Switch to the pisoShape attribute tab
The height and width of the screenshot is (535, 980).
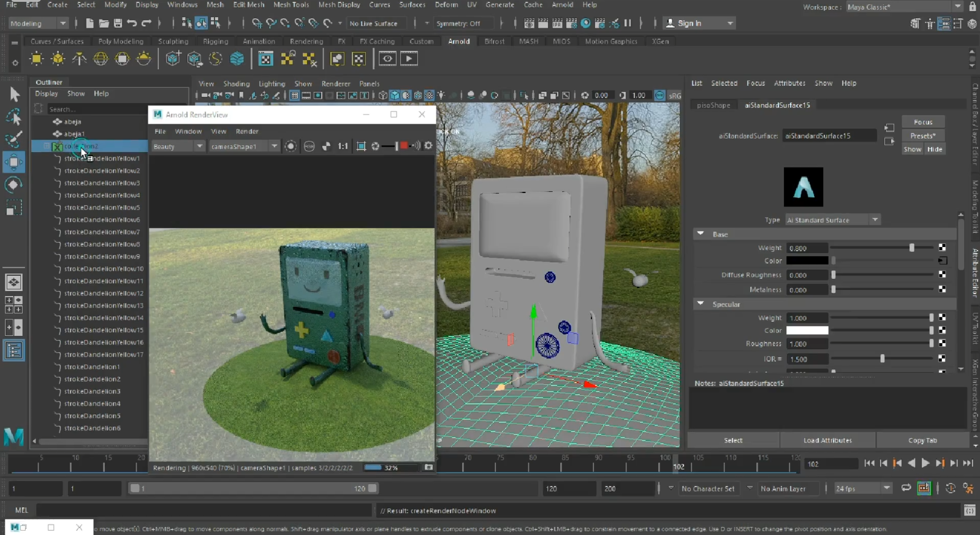click(713, 105)
